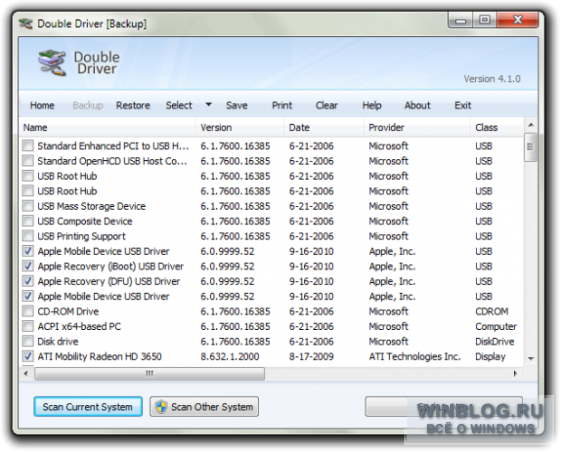Click Clear in the toolbar

click(327, 105)
